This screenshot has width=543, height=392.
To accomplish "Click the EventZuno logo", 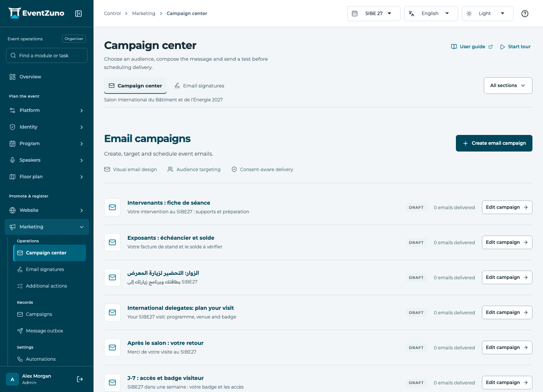I will [36, 13].
